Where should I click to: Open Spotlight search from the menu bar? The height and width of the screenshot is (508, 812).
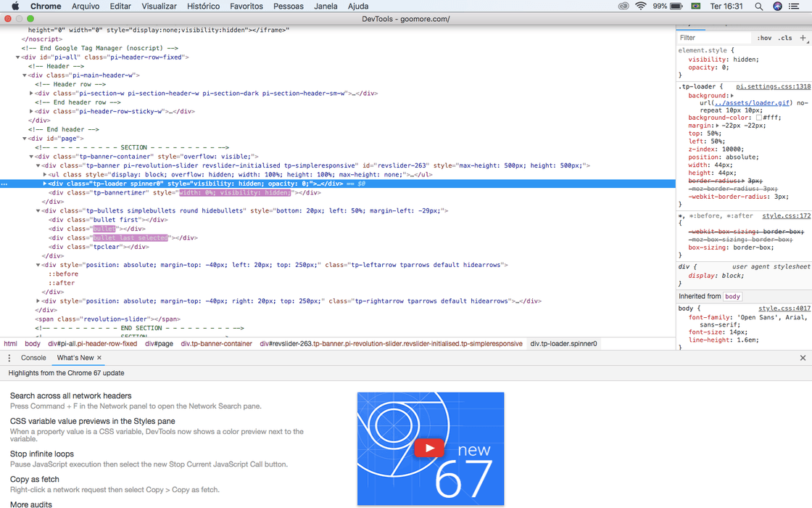(758, 6)
